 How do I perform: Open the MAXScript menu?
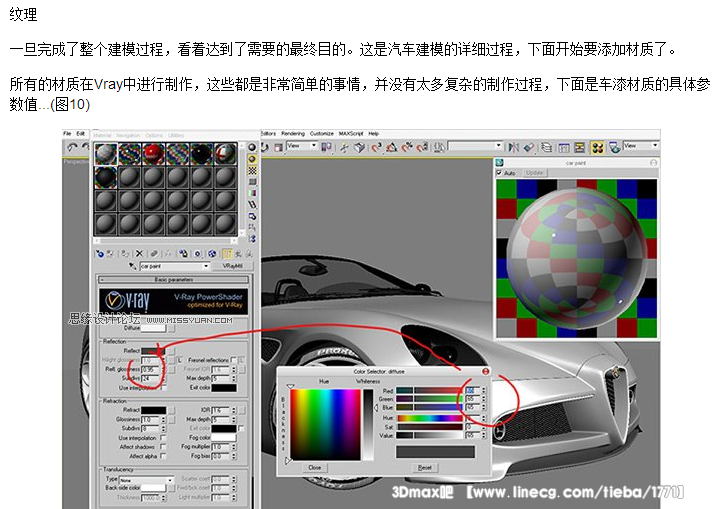click(x=351, y=134)
